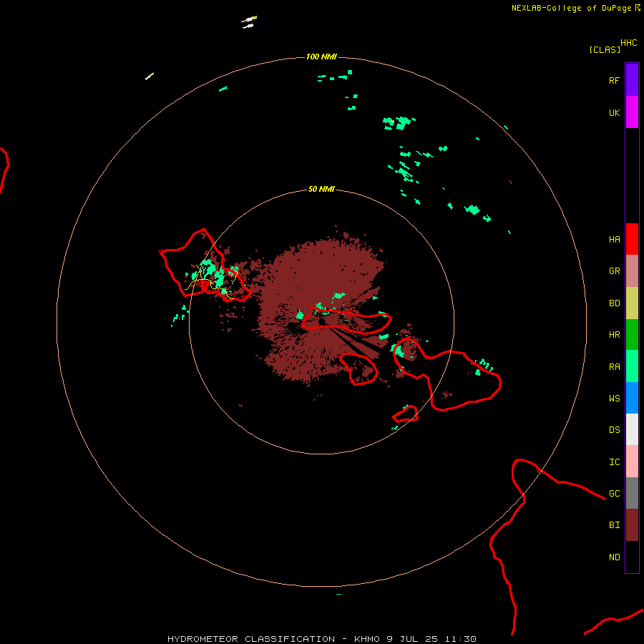Click the 50 NMI range ring label

[x=321, y=190]
